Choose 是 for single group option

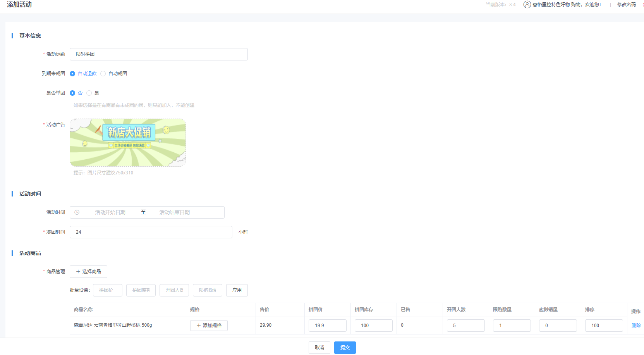tap(89, 93)
